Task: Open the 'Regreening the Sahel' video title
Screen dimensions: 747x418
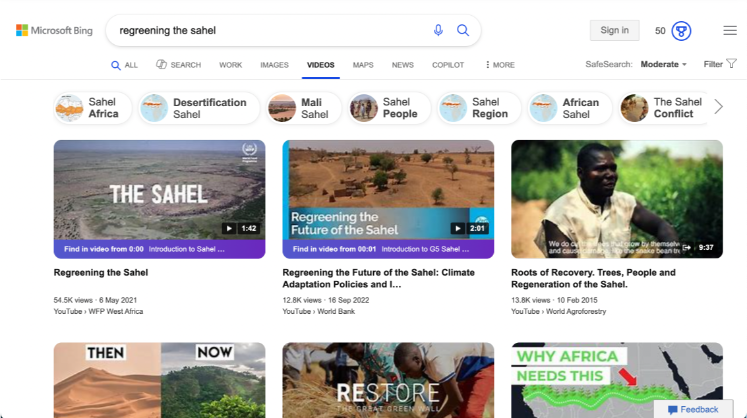Action: [101, 273]
